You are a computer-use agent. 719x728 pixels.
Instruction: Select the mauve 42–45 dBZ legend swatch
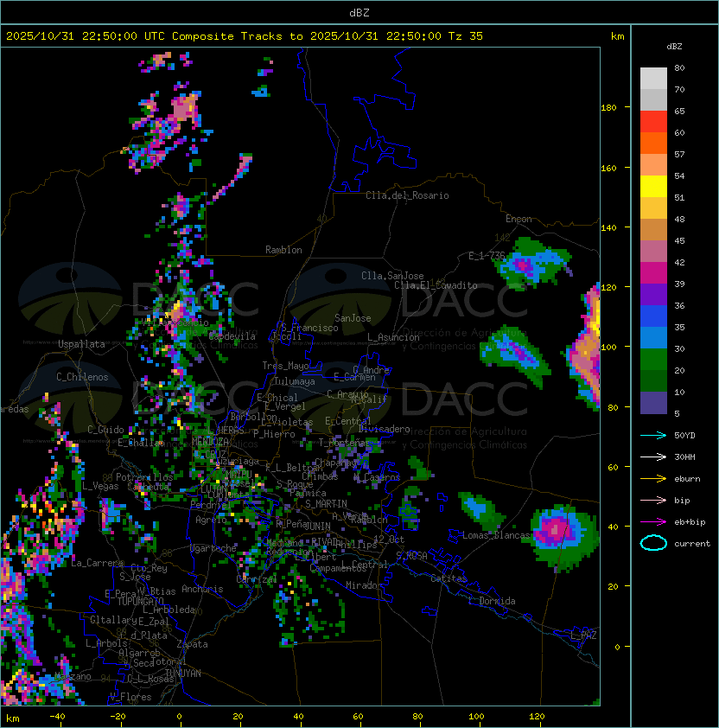click(653, 252)
